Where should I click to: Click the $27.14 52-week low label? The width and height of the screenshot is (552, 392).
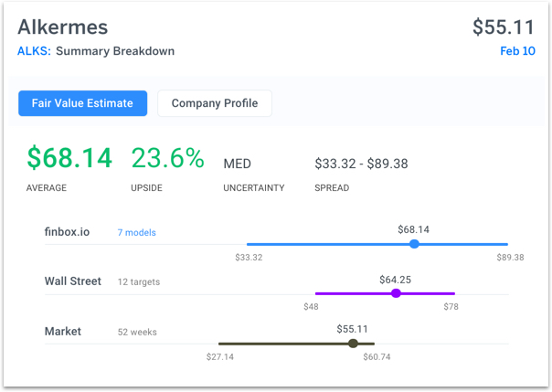point(220,357)
